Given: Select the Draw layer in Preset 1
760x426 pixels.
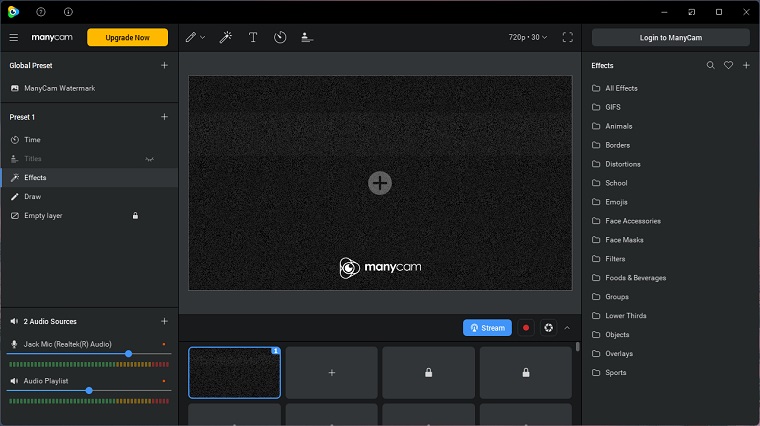Looking at the screenshot, I should [x=90, y=197].
